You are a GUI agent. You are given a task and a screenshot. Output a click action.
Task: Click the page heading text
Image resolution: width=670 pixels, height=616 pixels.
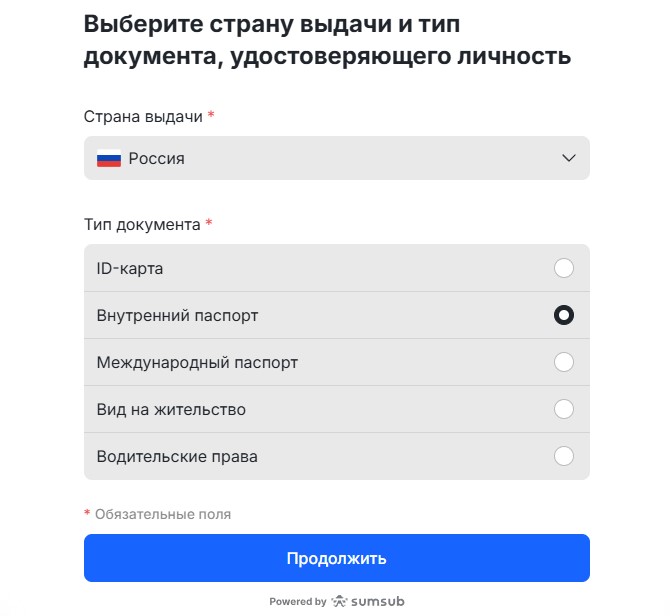pyautogui.click(x=327, y=41)
